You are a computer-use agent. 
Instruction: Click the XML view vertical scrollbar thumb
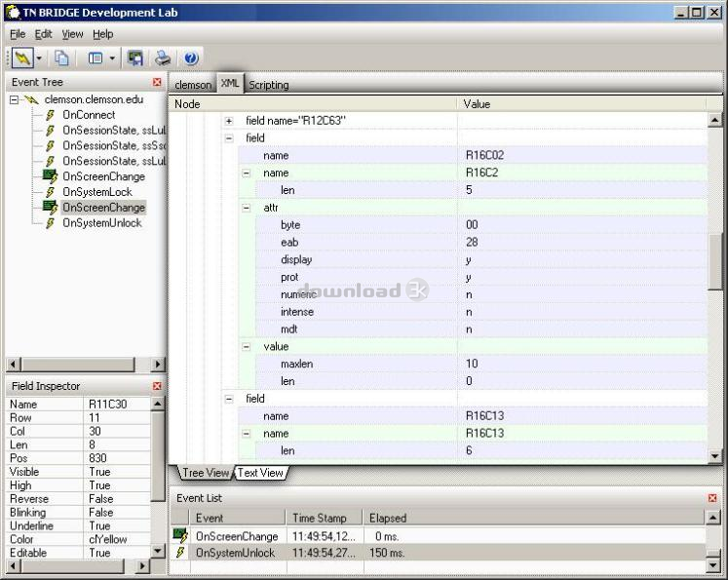pos(715,260)
